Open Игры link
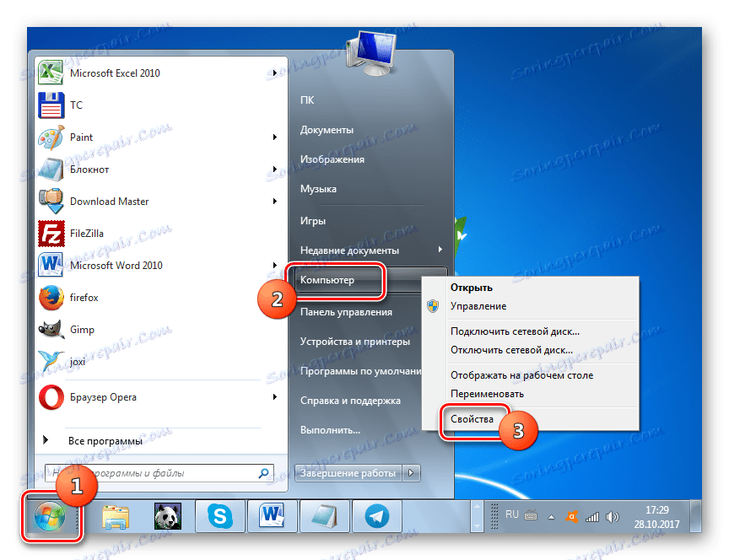 point(312,221)
